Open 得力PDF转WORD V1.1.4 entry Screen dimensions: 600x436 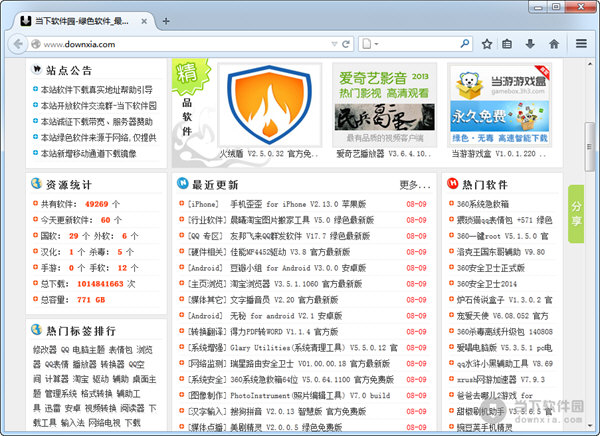[284, 332]
